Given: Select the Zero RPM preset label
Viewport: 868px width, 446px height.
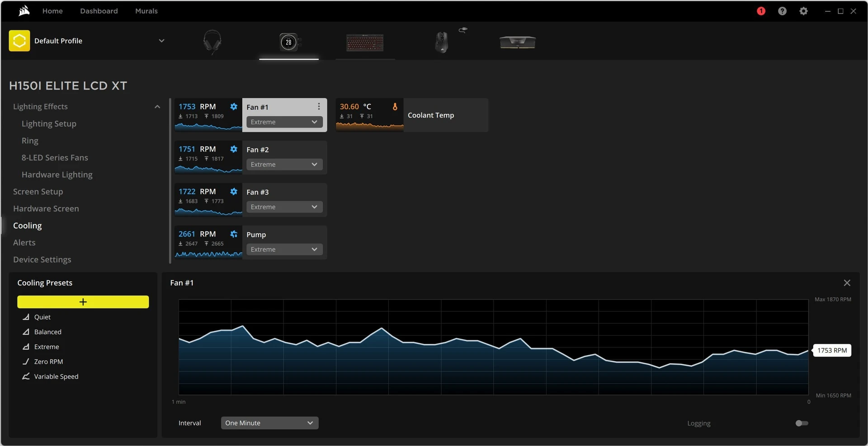Looking at the screenshot, I should coord(48,362).
